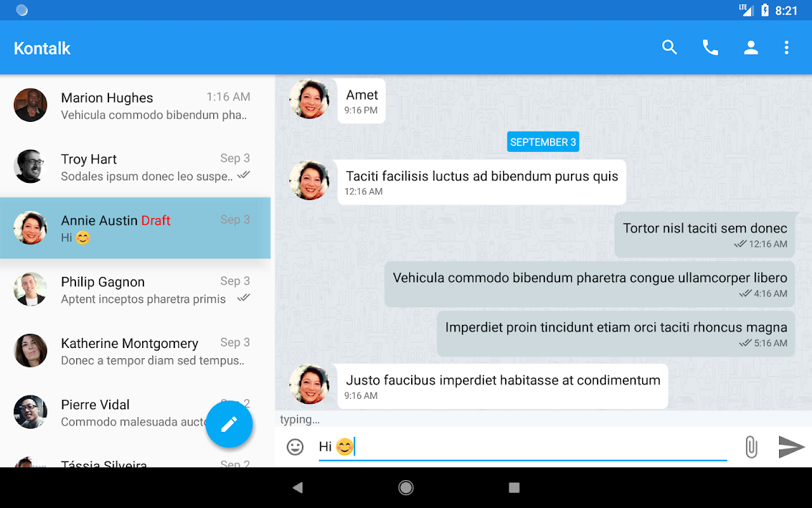Tap Marion Hughes avatar photo

30,105
